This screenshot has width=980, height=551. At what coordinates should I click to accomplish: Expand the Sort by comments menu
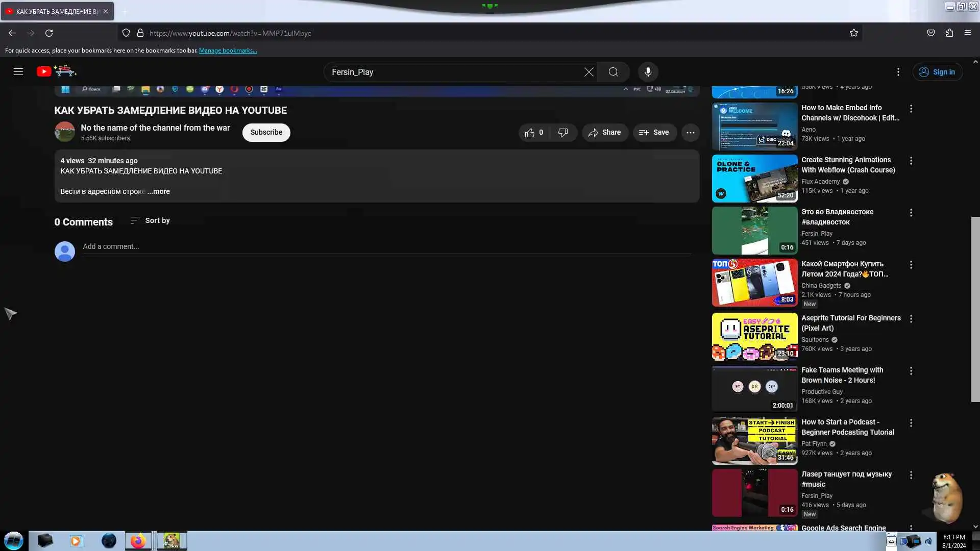click(x=150, y=220)
